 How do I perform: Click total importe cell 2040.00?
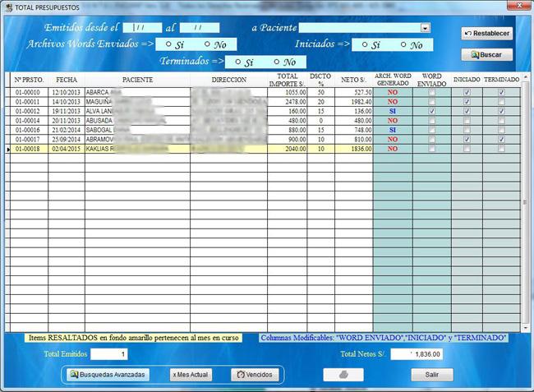287,149
